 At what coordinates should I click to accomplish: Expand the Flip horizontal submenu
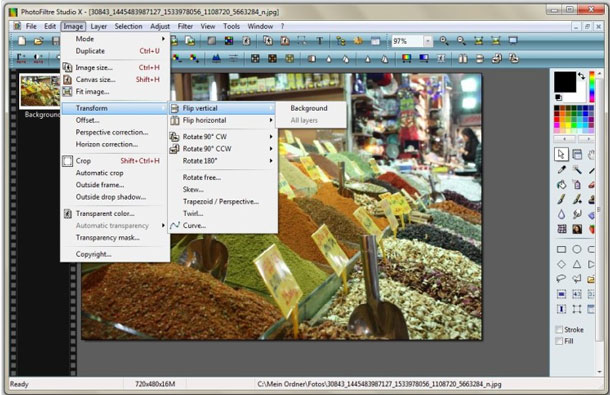[222, 120]
